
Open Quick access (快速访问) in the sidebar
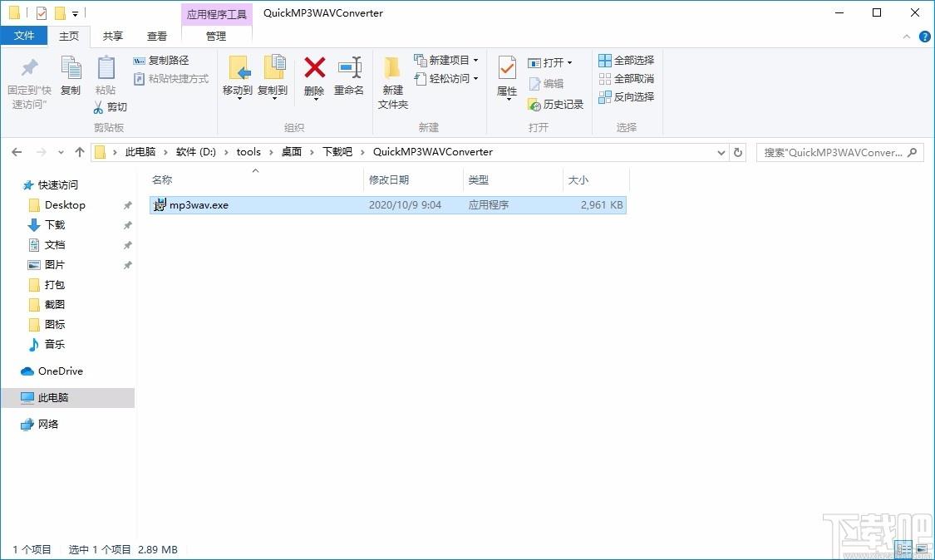point(58,185)
